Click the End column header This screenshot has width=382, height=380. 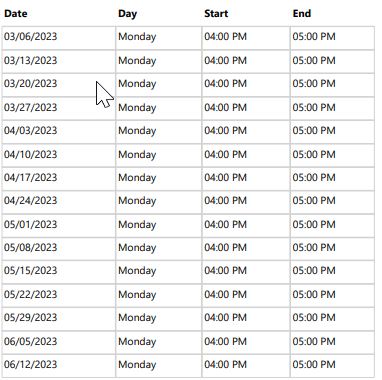tap(302, 14)
